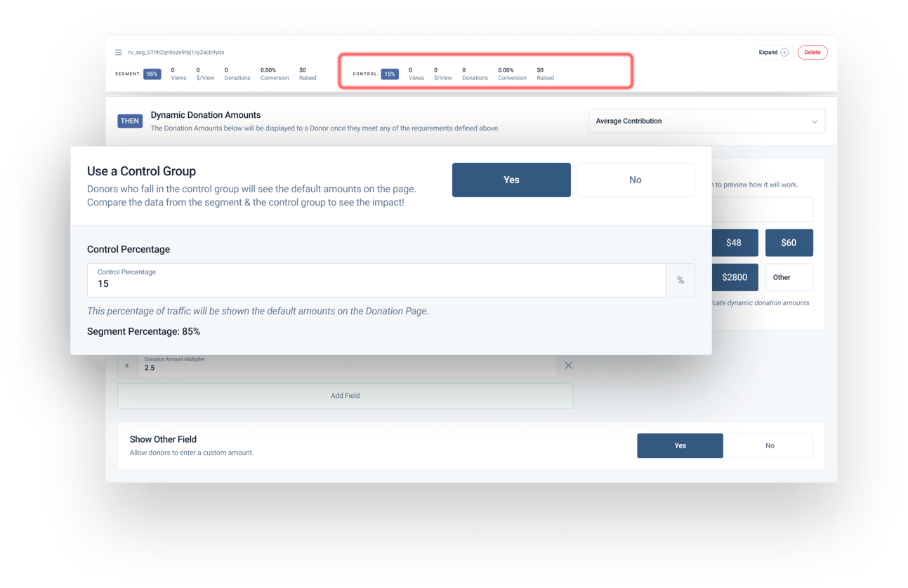Select the $48 donation amount
The width and height of the screenshot is (908, 588).
pos(735,243)
